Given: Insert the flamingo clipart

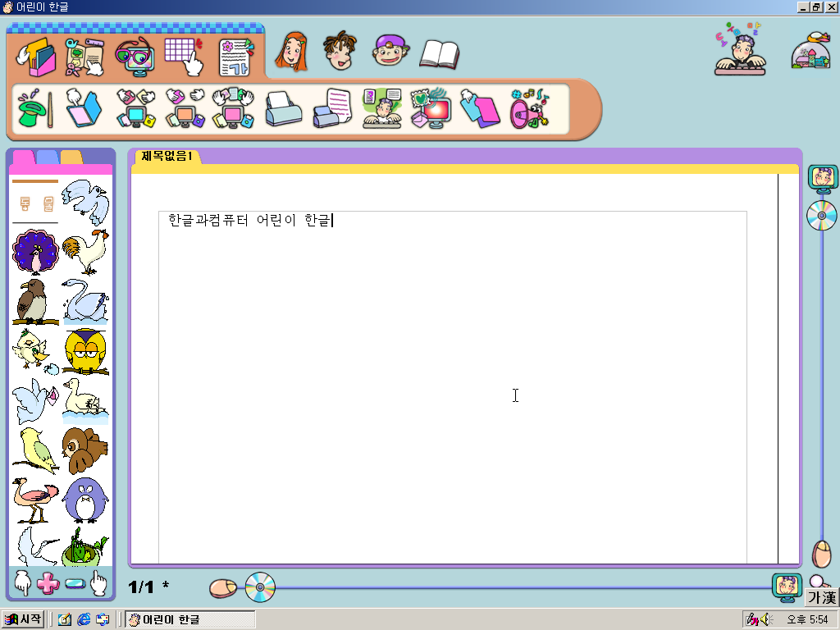Looking at the screenshot, I should pyautogui.click(x=35, y=500).
